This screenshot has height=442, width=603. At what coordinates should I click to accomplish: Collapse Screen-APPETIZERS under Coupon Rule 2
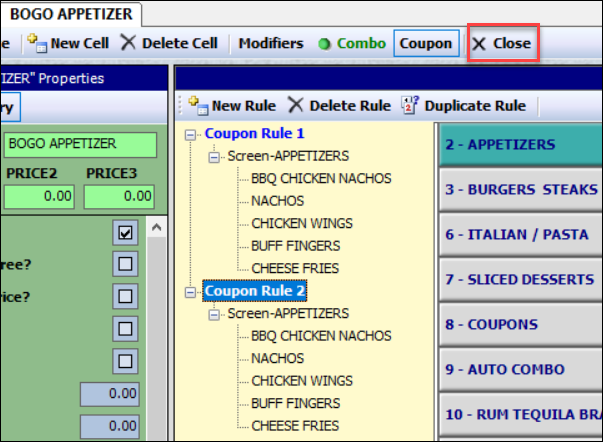(x=214, y=315)
